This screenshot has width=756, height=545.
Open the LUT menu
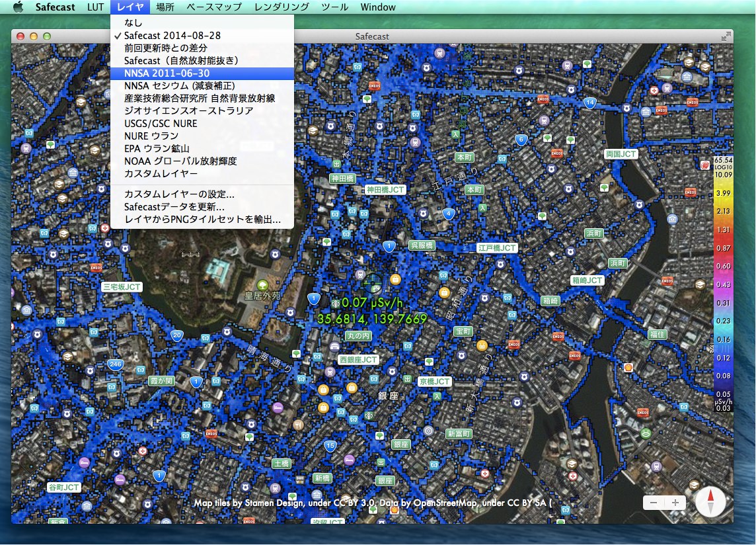click(95, 7)
